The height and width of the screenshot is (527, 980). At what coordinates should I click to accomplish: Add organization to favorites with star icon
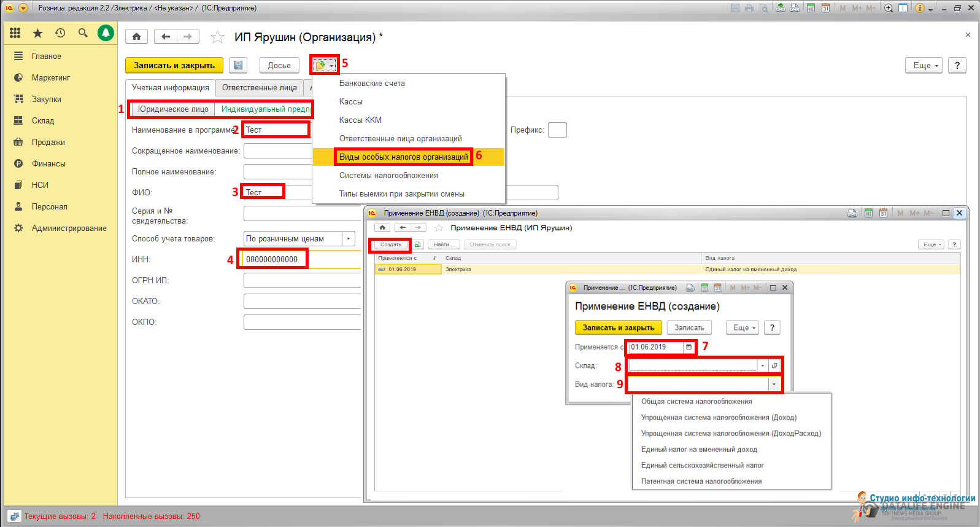[x=217, y=37]
